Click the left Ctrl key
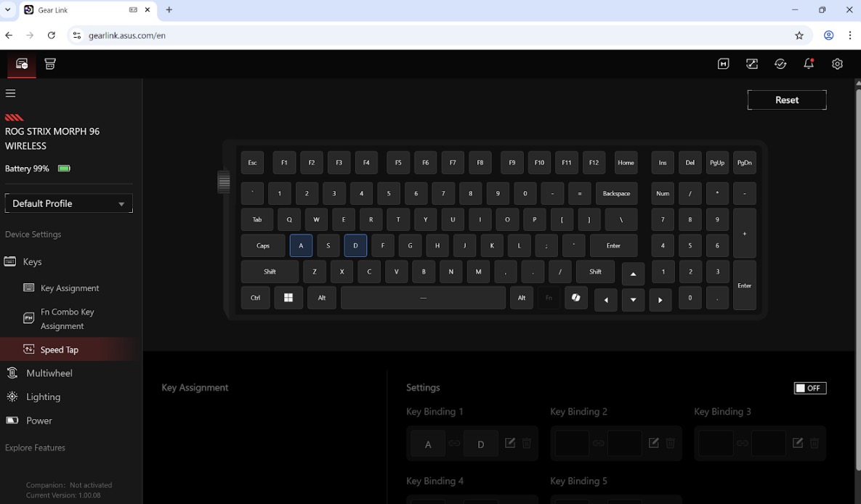The image size is (861, 504). point(255,298)
